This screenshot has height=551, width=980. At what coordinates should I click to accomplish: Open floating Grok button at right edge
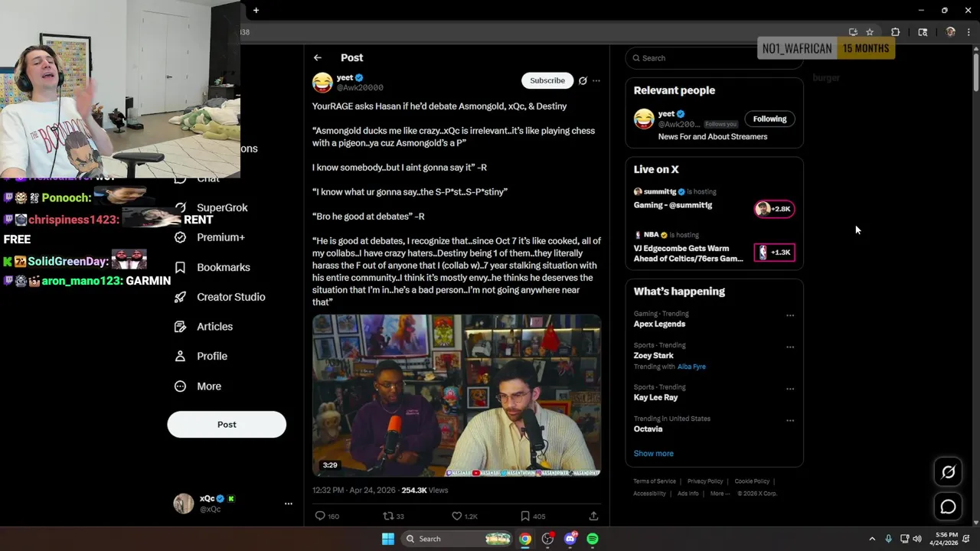(948, 472)
